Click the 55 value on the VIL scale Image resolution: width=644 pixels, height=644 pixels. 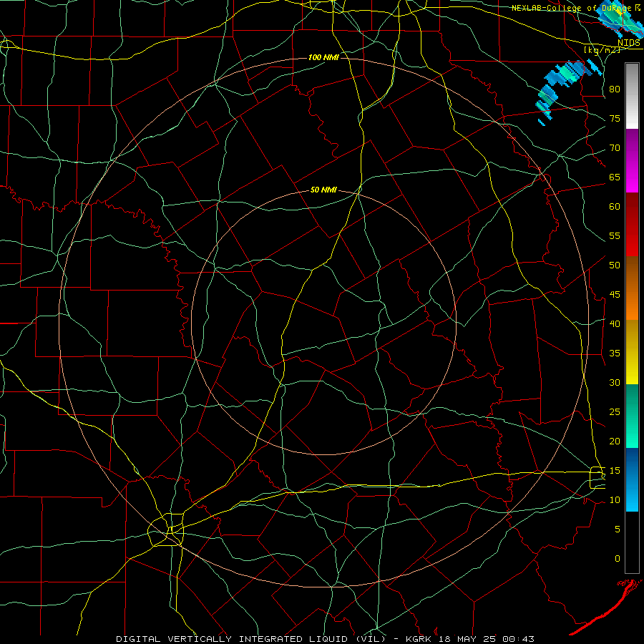615,235
